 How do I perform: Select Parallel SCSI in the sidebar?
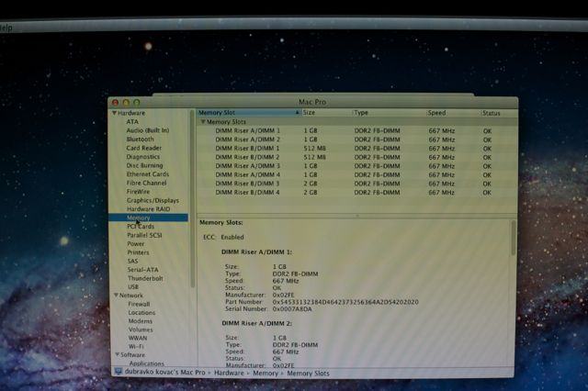click(x=144, y=235)
